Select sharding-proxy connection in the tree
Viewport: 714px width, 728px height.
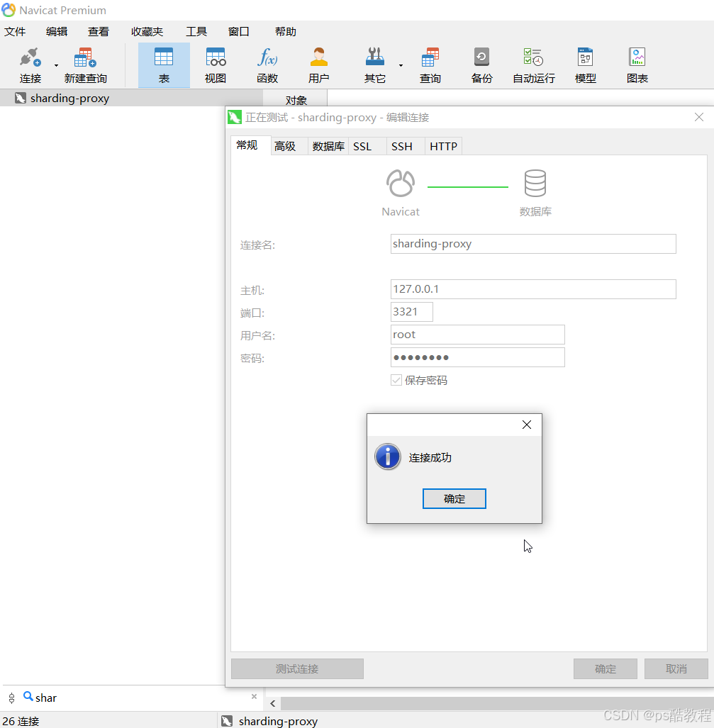click(131, 99)
